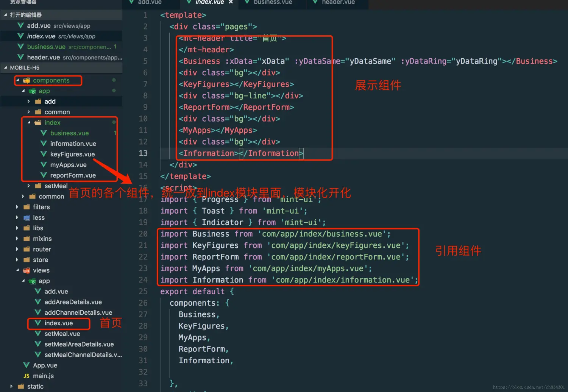Click the Vue icon beside information.vue

pos(44,144)
